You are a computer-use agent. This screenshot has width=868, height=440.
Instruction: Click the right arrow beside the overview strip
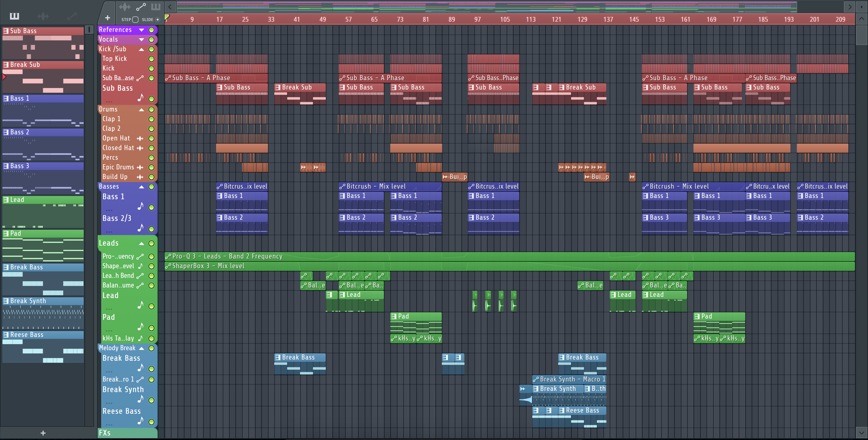tap(850, 7)
